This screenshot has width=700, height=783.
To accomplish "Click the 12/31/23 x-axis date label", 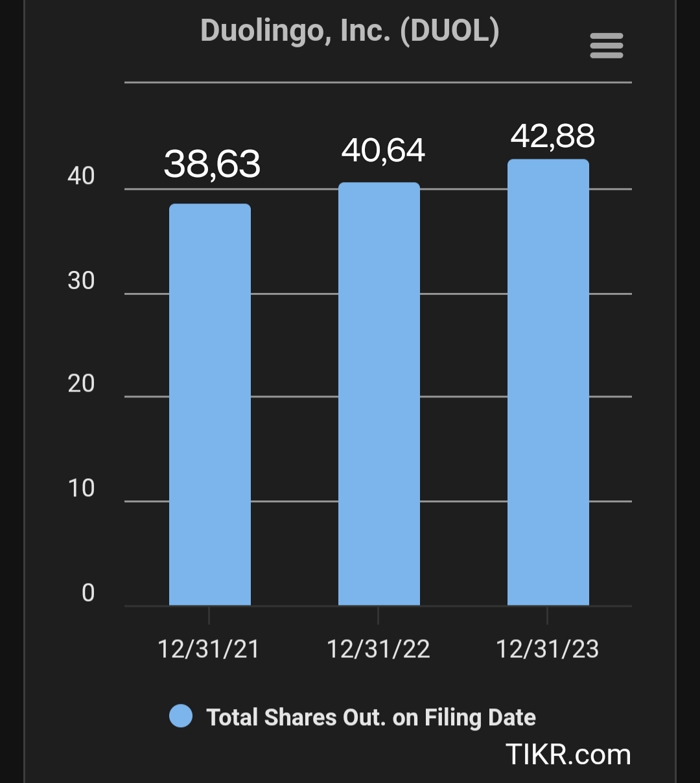I will coord(548,649).
